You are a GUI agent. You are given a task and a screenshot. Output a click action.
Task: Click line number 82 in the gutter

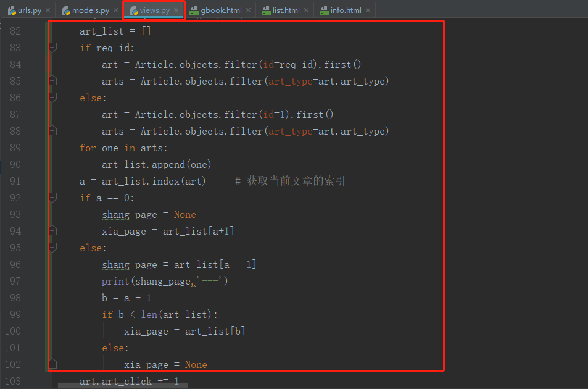pyautogui.click(x=15, y=31)
